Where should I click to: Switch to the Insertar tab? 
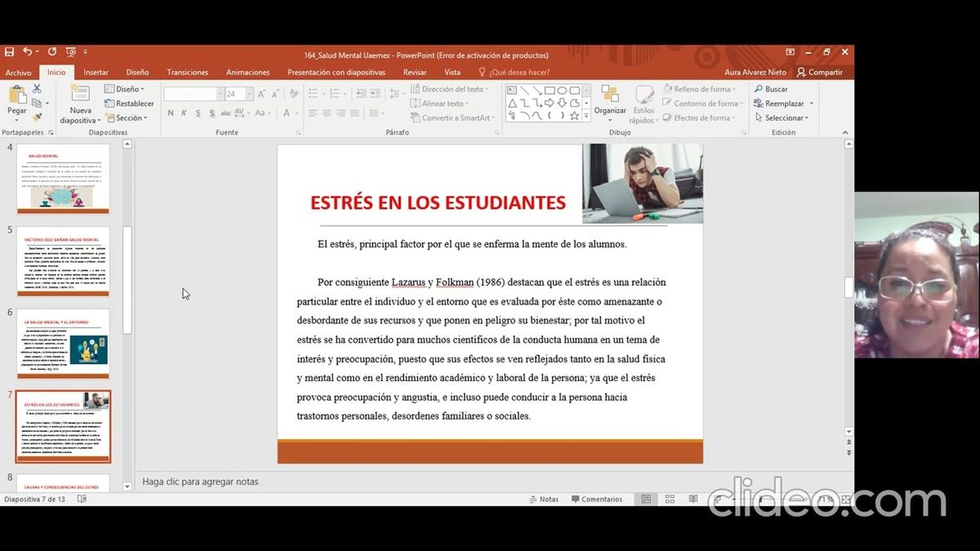point(96,72)
